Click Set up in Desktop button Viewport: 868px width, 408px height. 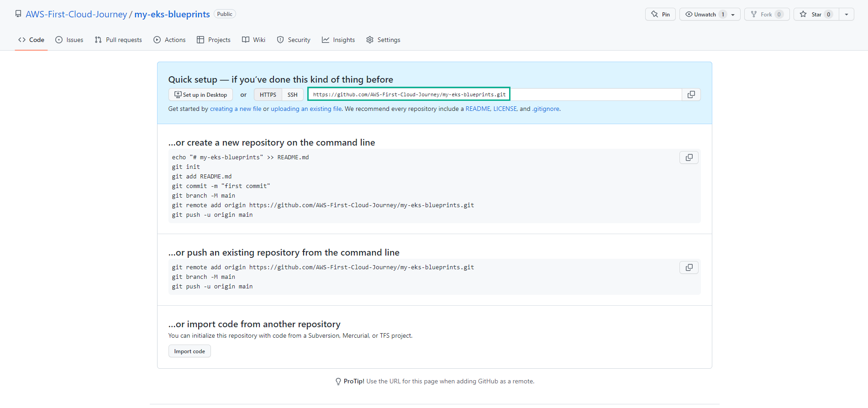click(200, 94)
